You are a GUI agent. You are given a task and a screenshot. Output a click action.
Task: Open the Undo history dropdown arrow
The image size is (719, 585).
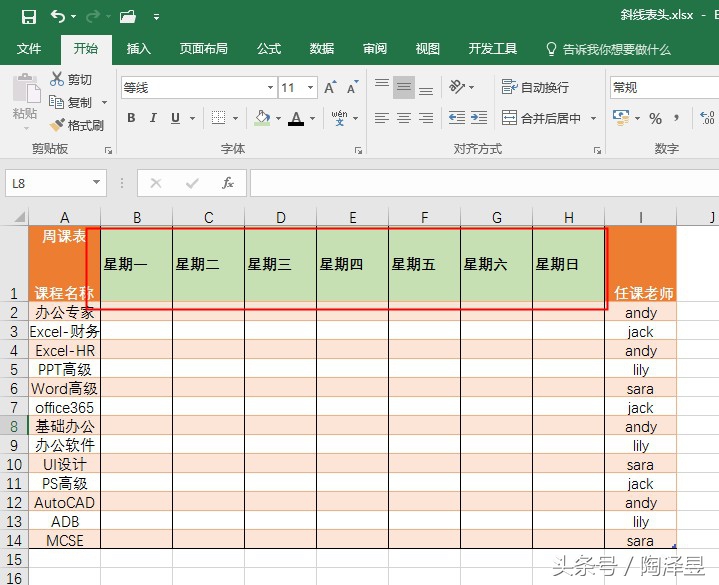pyautogui.click(x=73, y=17)
